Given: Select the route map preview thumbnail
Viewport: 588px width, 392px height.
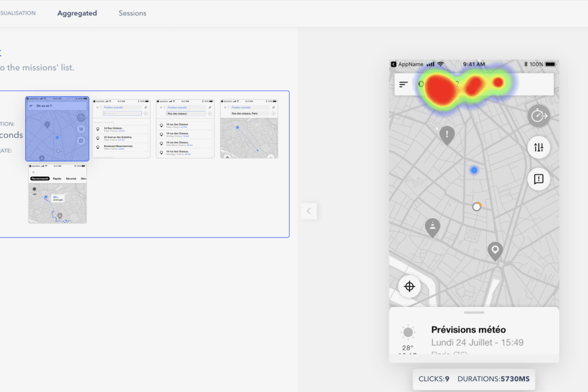Looking at the screenshot, I should 249,129.
